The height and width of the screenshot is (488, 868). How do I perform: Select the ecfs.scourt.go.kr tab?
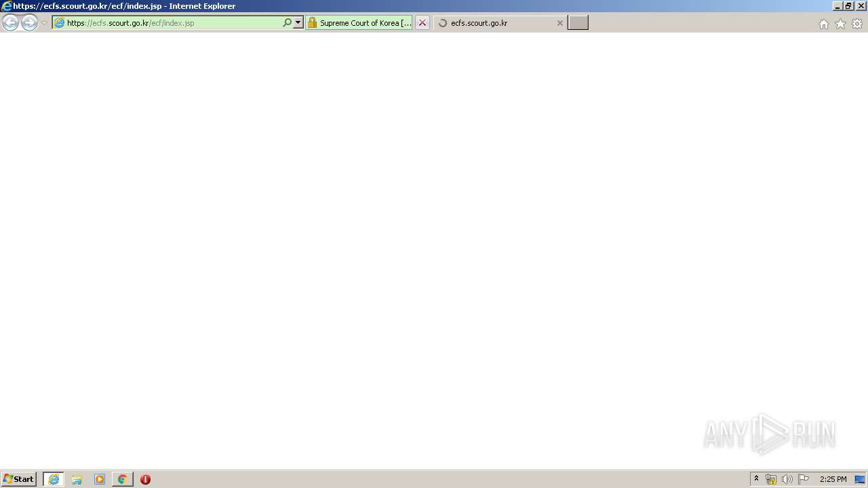pyautogui.click(x=500, y=23)
